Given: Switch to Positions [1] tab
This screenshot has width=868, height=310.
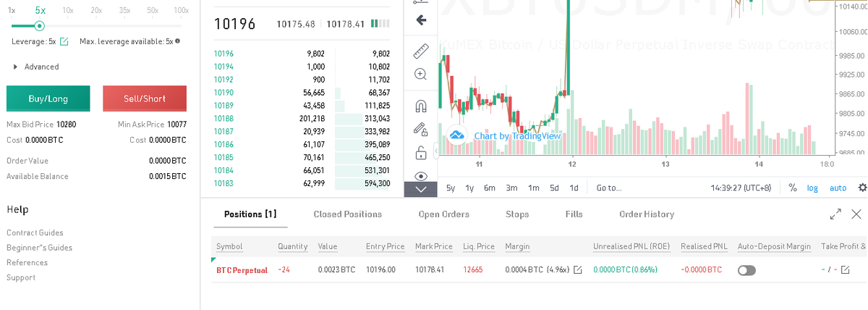Looking at the screenshot, I should pyautogui.click(x=250, y=214).
